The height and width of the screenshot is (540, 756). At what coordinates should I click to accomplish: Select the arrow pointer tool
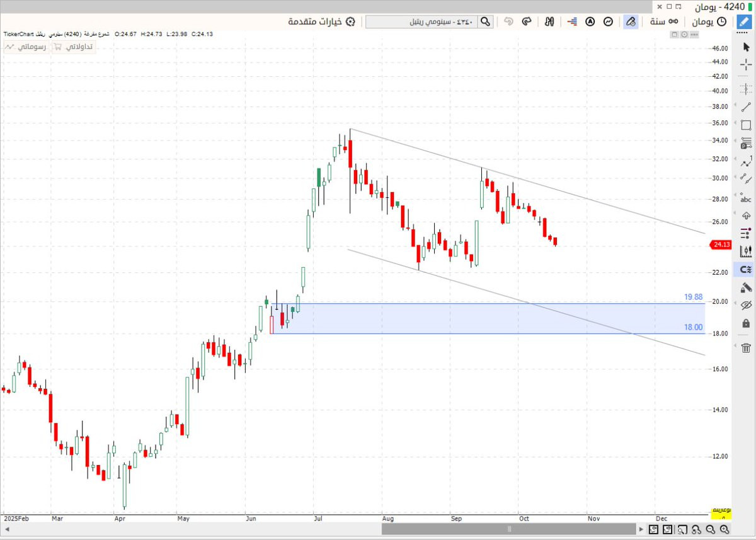click(x=746, y=47)
